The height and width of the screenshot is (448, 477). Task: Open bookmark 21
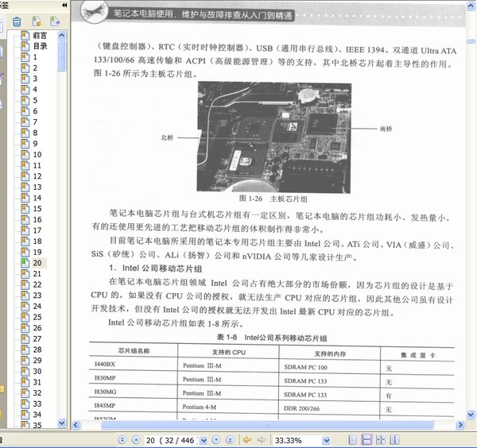[37, 274]
